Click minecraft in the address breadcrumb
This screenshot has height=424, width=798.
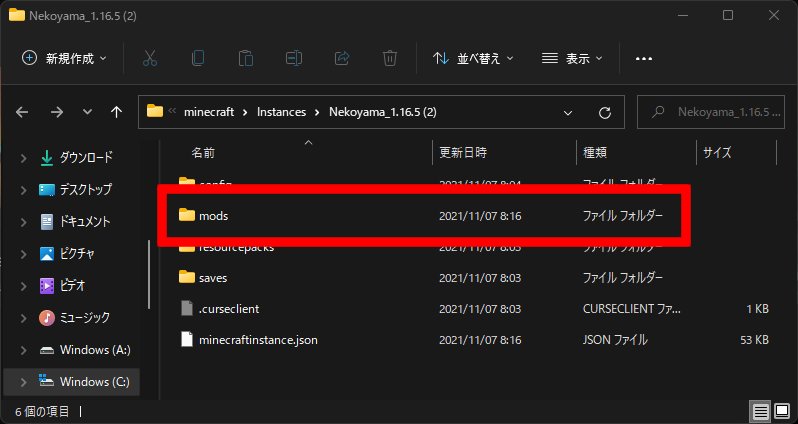tap(209, 112)
